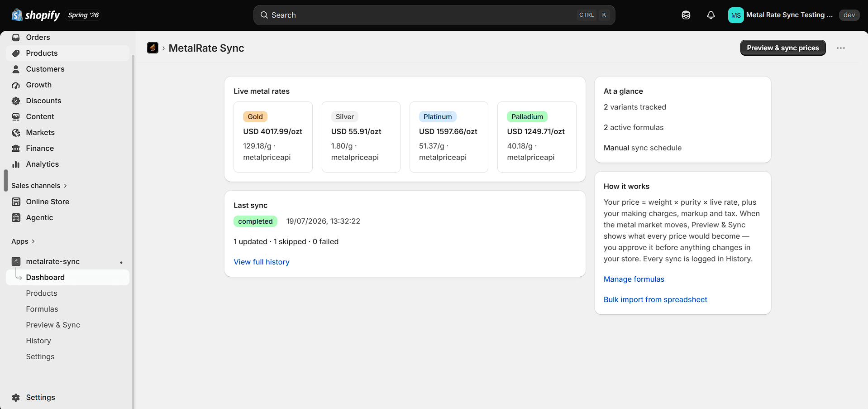Open the three-dot more actions menu

click(x=841, y=48)
